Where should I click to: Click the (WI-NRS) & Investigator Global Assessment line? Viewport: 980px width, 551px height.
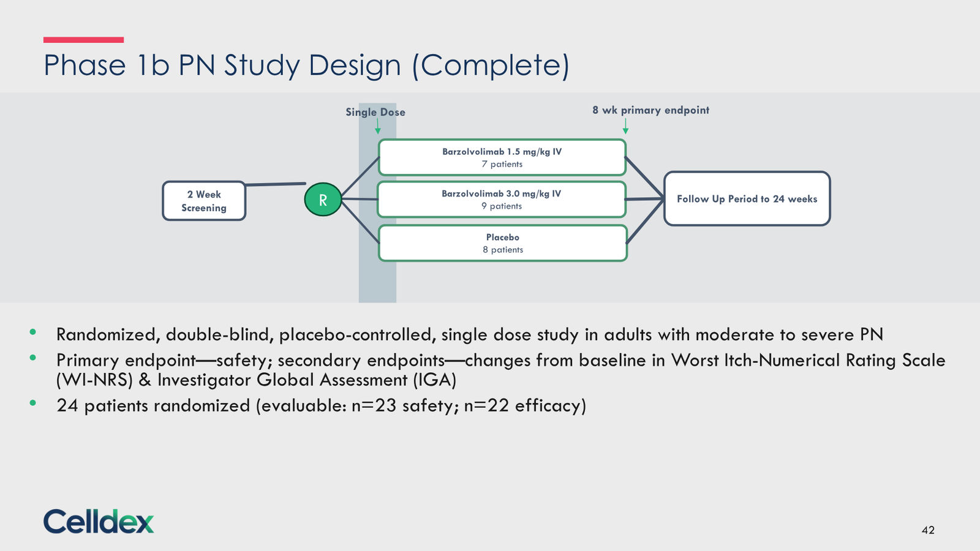[257, 380]
